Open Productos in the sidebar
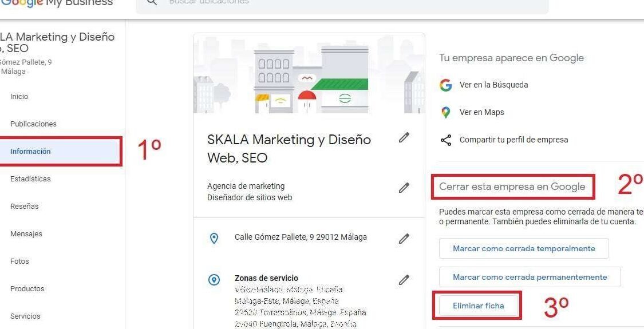The height and width of the screenshot is (329, 644). pyautogui.click(x=27, y=289)
